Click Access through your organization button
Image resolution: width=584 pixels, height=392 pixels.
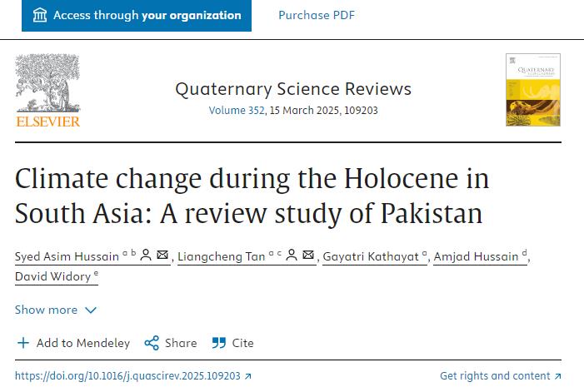[x=137, y=15]
